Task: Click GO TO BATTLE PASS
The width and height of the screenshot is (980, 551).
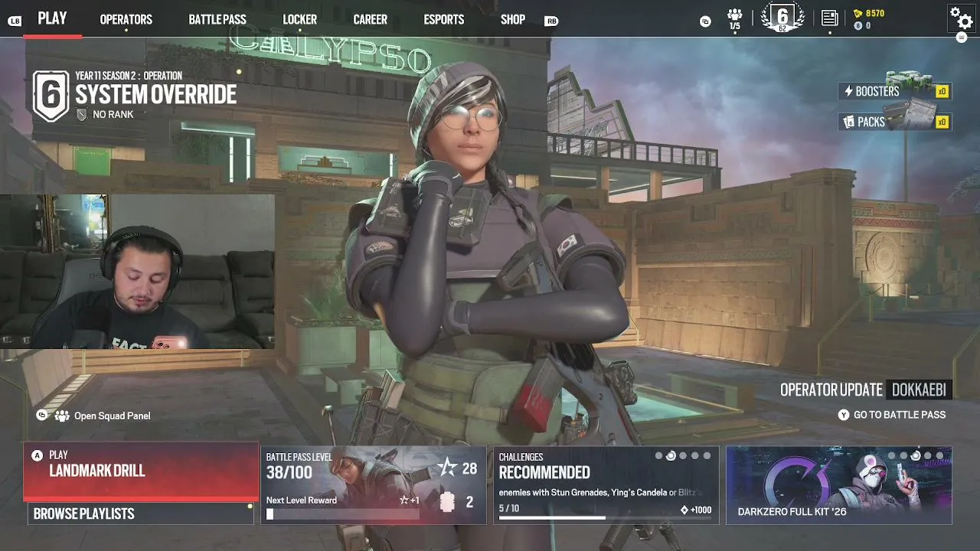Action: click(x=900, y=415)
